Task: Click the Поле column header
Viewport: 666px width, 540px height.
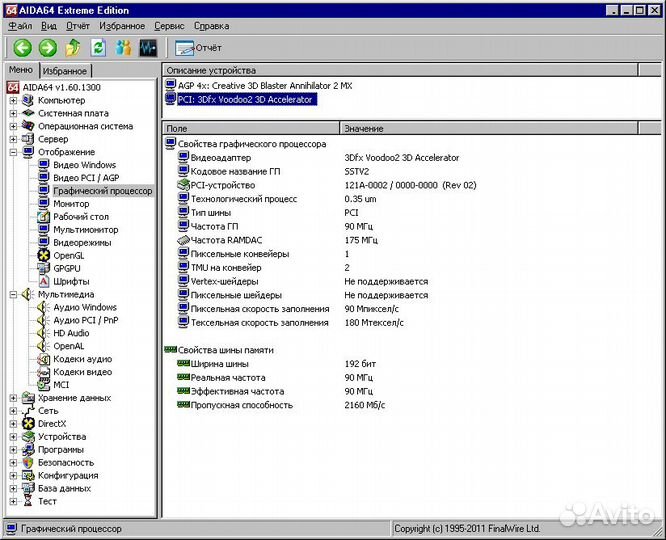Action: coord(251,128)
